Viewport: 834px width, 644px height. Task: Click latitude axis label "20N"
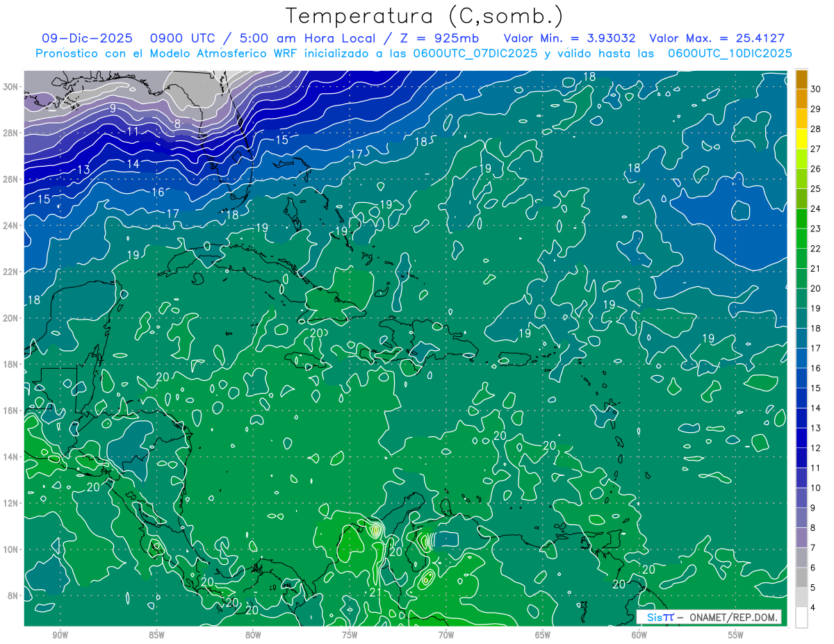12,318
